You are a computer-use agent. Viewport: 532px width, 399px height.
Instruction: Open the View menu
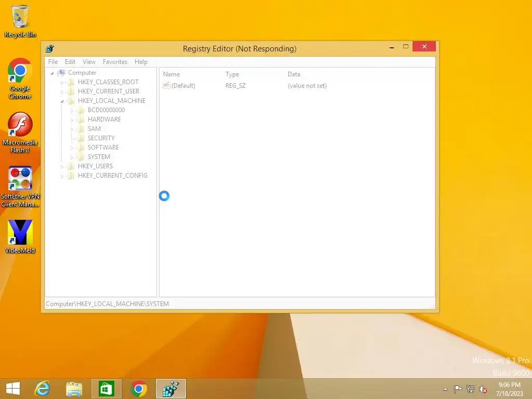(x=89, y=62)
